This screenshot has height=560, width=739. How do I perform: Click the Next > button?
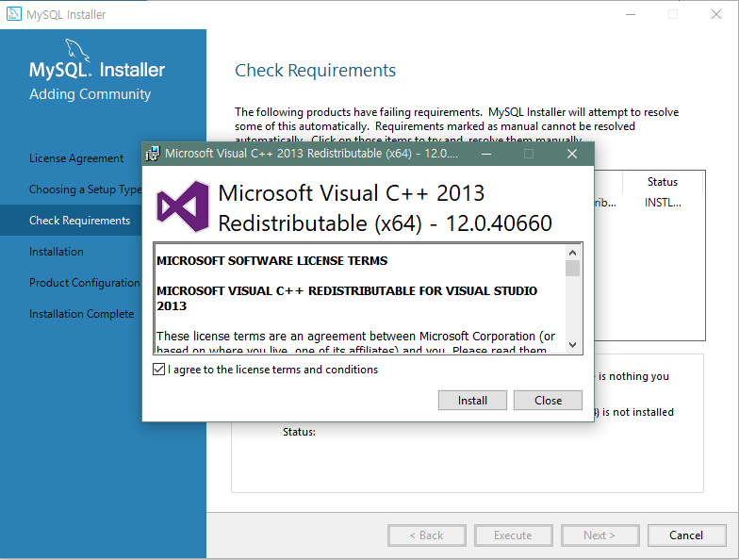[x=599, y=535]
